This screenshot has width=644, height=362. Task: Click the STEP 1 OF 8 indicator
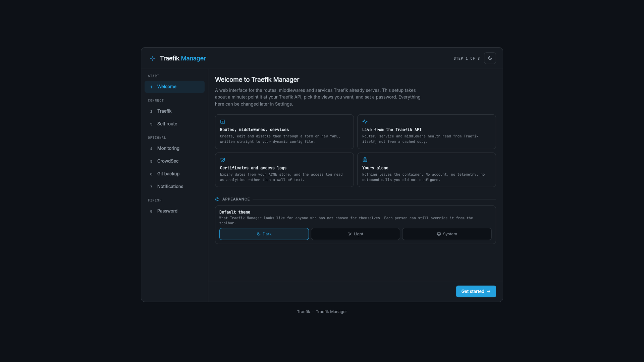tap(467, 58)
